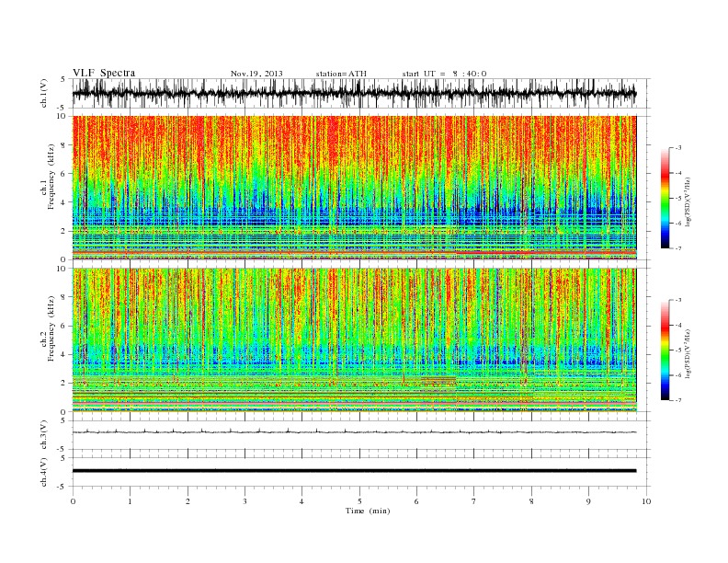
Task: Click the time axis tick label '10'
Action: click(646, 501)
